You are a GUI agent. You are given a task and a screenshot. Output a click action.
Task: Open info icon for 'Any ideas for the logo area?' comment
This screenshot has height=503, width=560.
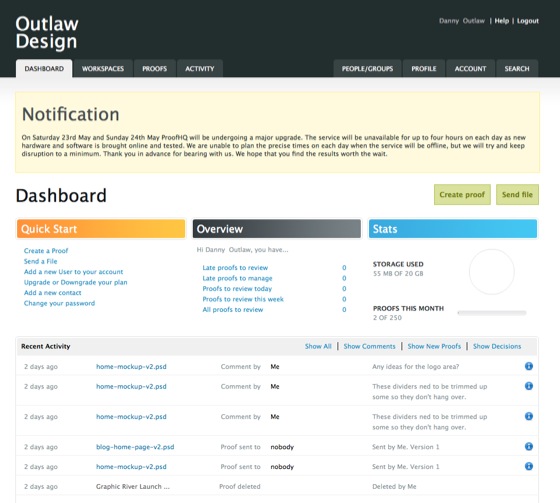[529, 366]
